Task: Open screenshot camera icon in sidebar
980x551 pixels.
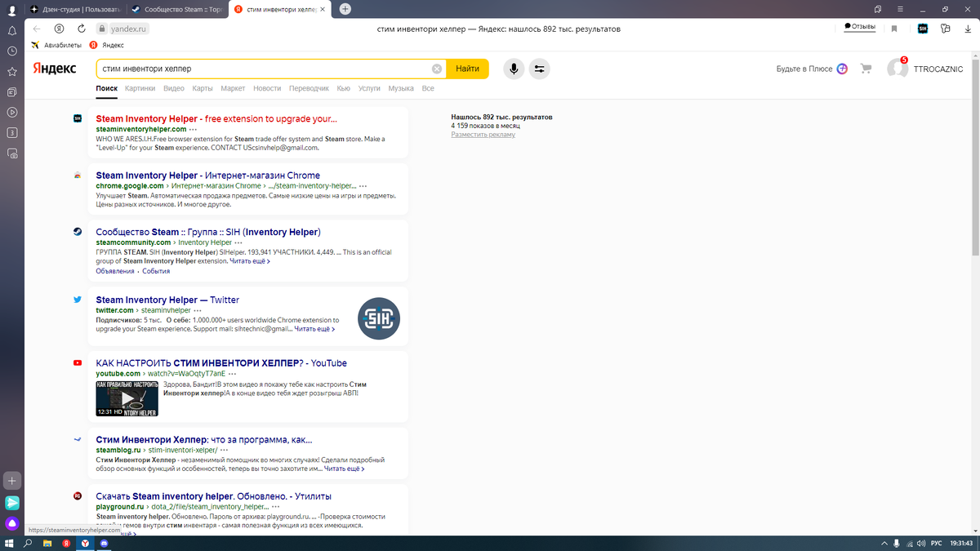Action: (12, 153)
